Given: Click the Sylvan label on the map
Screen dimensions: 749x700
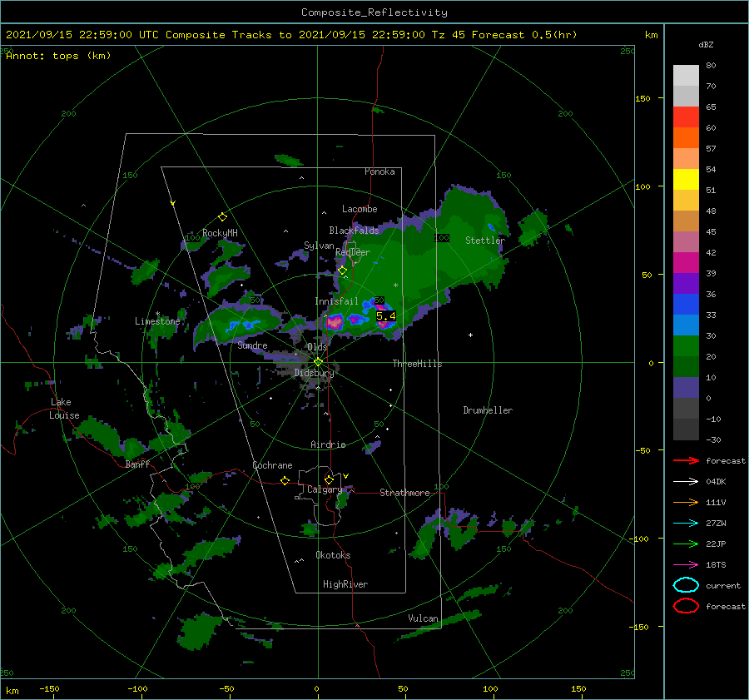Looking at the screenshot, I should [x=319, y=246].
